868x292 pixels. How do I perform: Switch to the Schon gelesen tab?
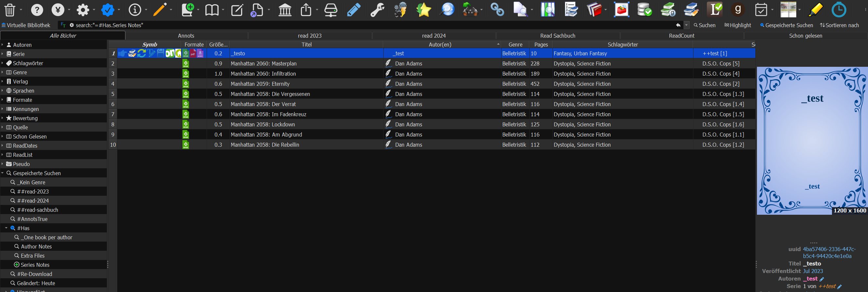pos(806,36)
